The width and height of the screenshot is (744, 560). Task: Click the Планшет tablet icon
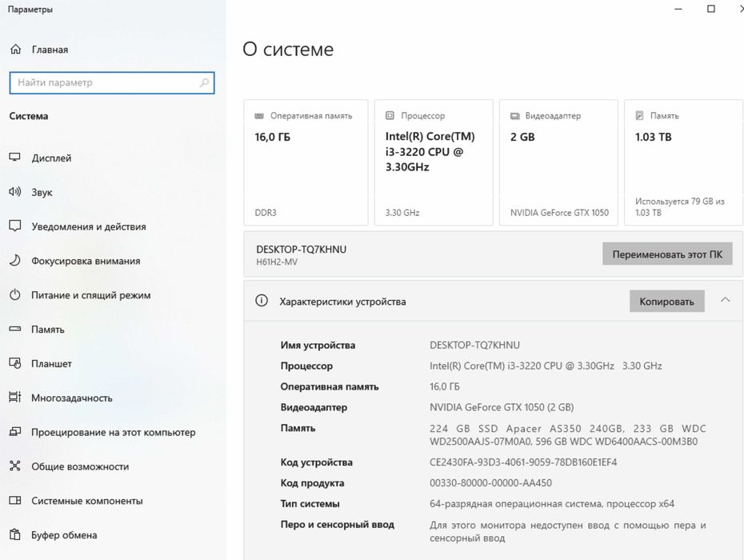point(15,364)
